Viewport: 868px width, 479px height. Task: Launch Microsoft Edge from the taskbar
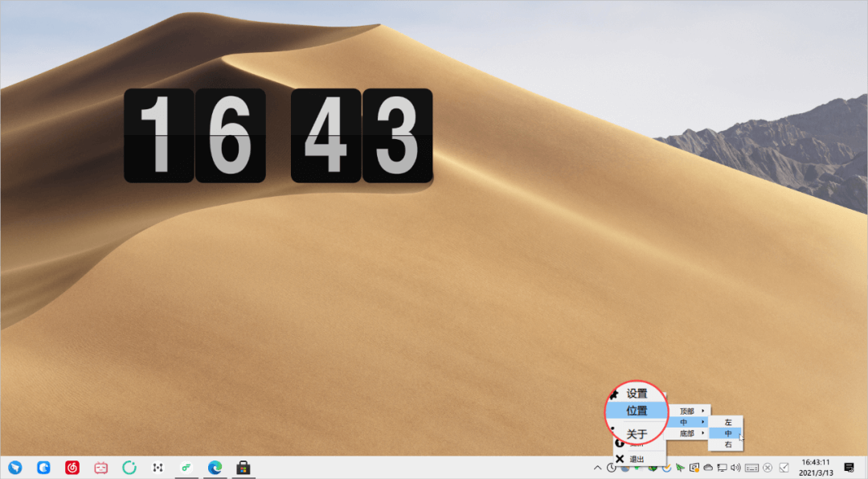click(215, 468)
